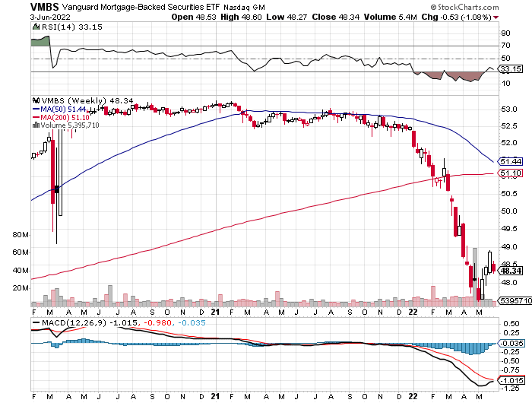Click Vanguard Mortgage-Backed Securities ETF name

141,7
